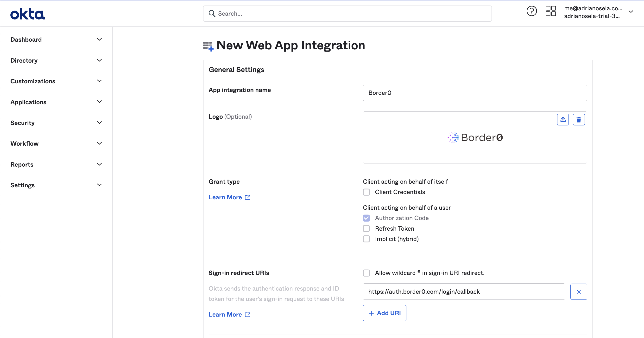Click the Okta logo

point(27,14)
